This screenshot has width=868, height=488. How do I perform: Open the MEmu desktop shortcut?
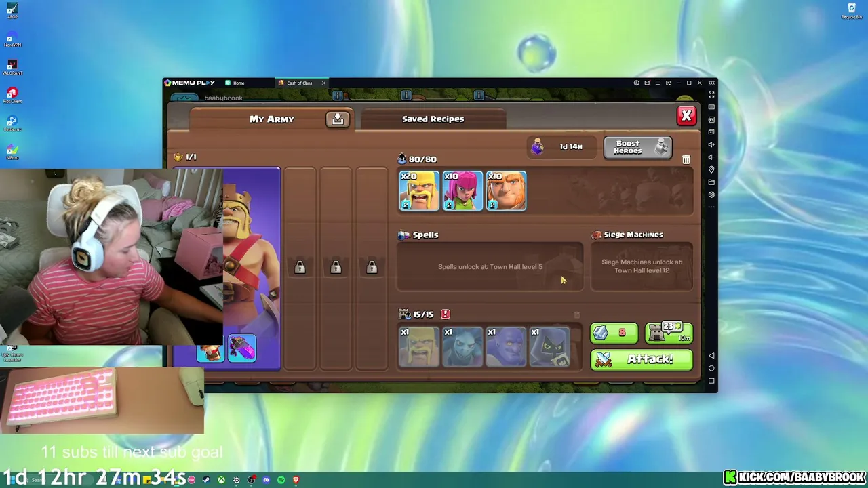pyautogui.click(x=12, y=152)
